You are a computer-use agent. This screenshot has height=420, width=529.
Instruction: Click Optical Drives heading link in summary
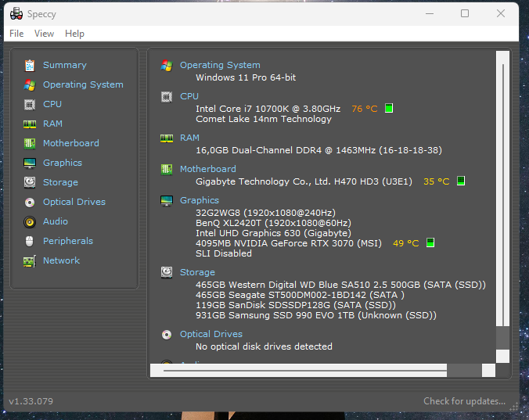click(211, 334)
